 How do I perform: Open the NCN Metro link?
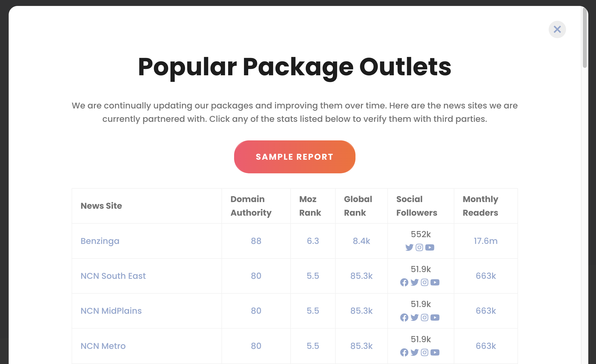(x=103, y=346)
